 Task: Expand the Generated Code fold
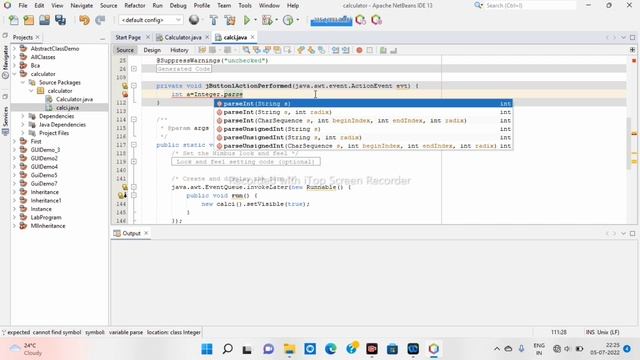coord(134,69)
